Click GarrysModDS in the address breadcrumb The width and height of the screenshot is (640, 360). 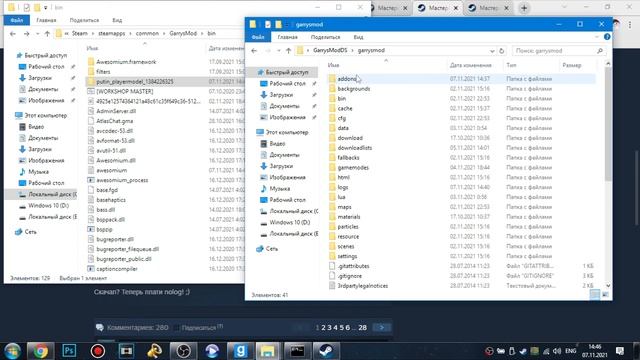pos(330,51)
